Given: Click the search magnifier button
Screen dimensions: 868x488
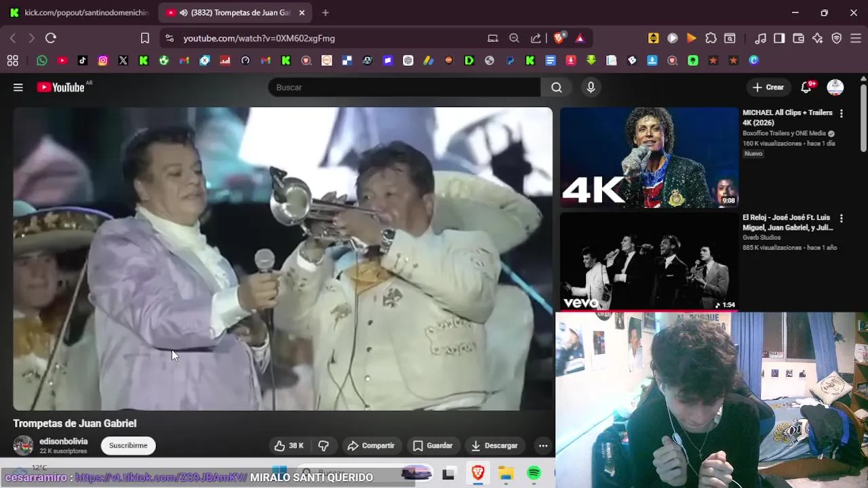Looking at the screenshot, I should pyautogui.click(x=557, y=87).
